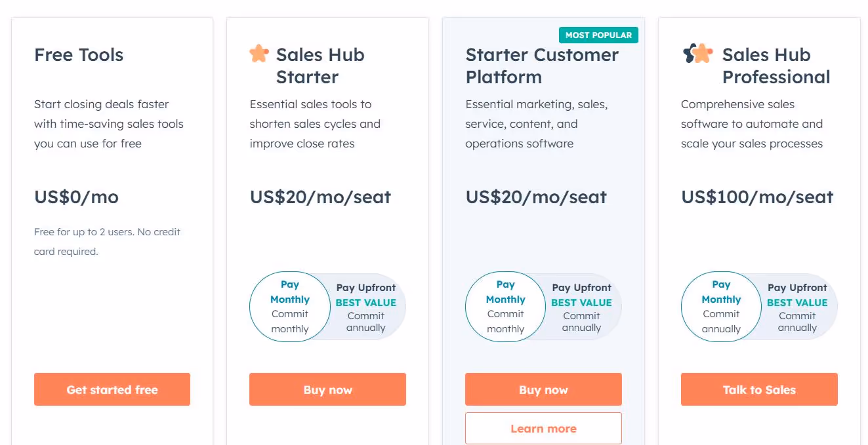This screenshot has width=868, height=445.
Task: Buy Sales Hub Starter now
Action: (x=327, y=389)
